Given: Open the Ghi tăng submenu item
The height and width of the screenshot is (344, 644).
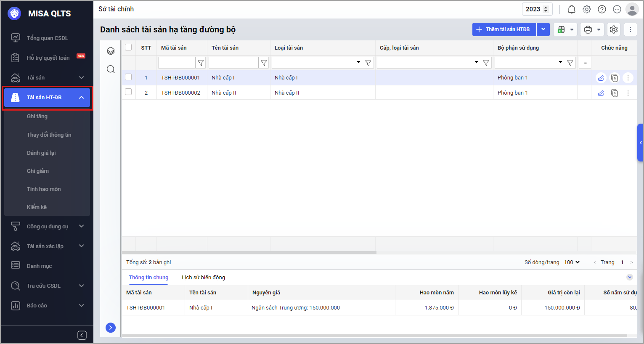Looking at the screenshot, I should (37, 116).
